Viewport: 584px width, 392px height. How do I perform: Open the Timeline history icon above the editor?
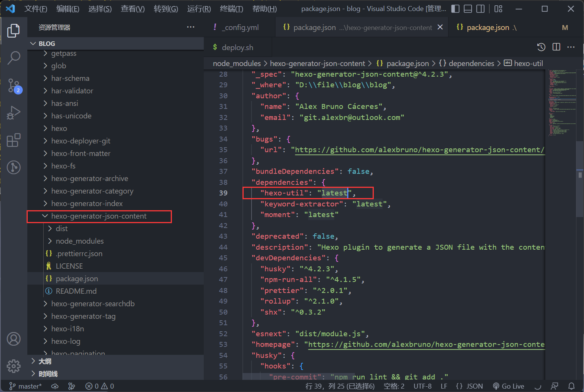(x=541, y=47)
